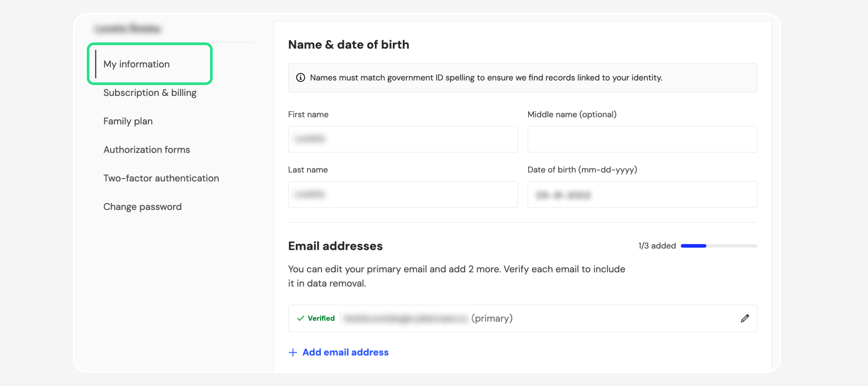Go to Subscription & billing
The height and width of the screenshot is (386, 868).
(x=150, y=93)
